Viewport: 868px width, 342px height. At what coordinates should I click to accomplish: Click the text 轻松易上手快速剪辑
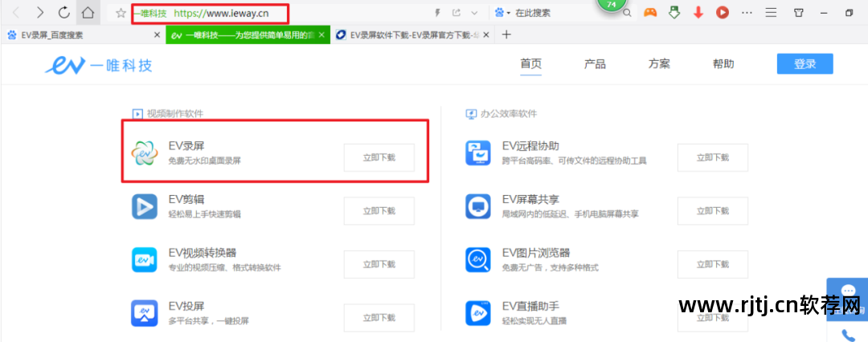click(x=205, y=214)
